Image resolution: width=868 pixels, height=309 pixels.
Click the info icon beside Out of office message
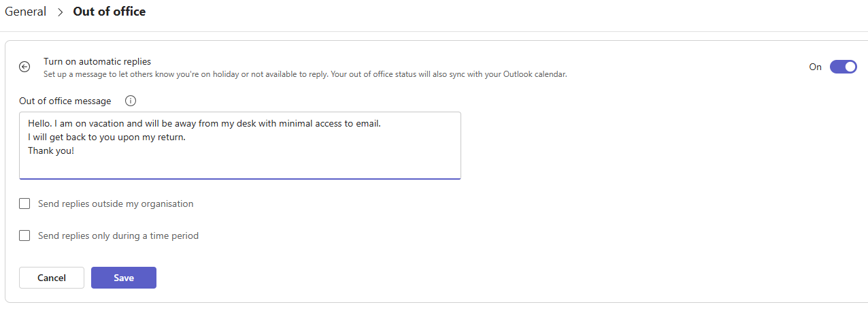click(x=131, y=101)
